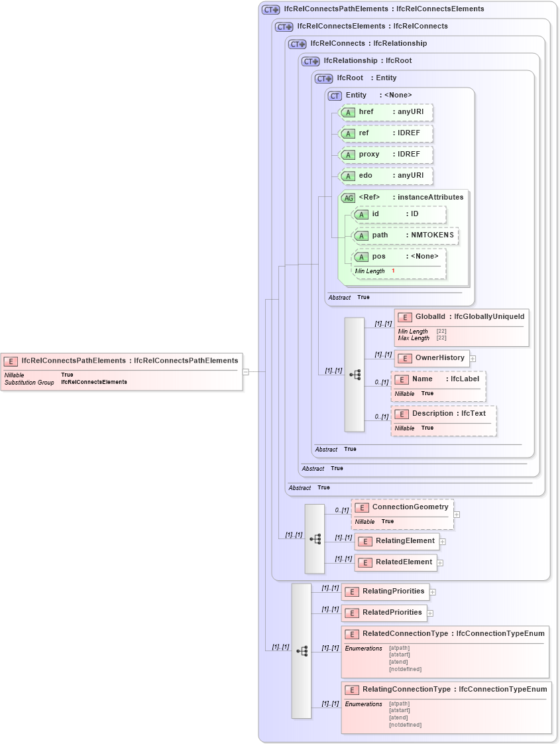The height and width of the screenshot is (744, 560).
Task: Click the E icon of the left IfcRelConnectsPathElements element
Action: [x=10, y=361]
